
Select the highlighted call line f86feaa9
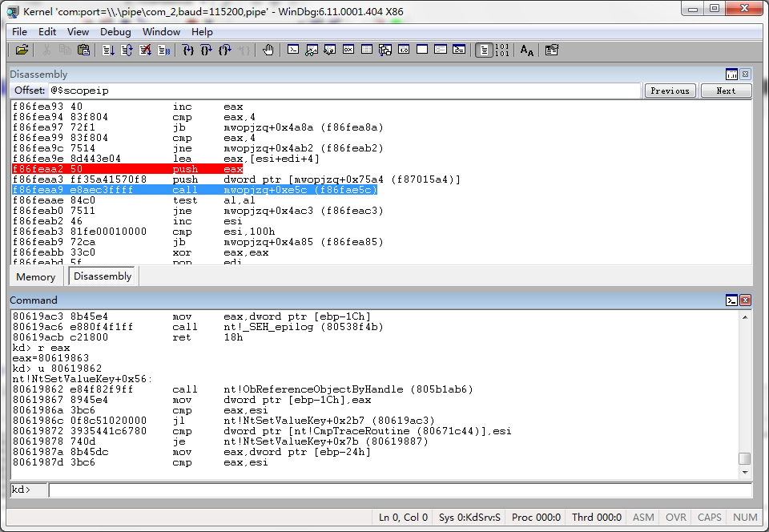point(195,190)
